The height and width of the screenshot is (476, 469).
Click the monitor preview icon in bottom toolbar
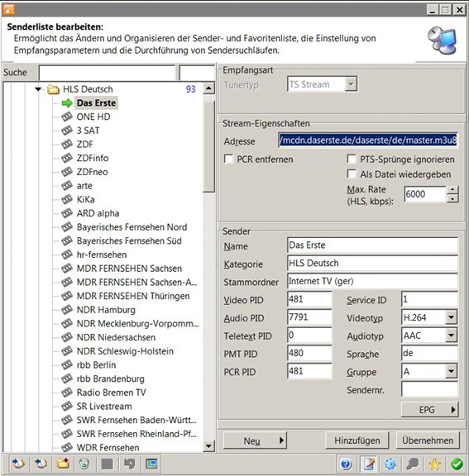[151, 464]
